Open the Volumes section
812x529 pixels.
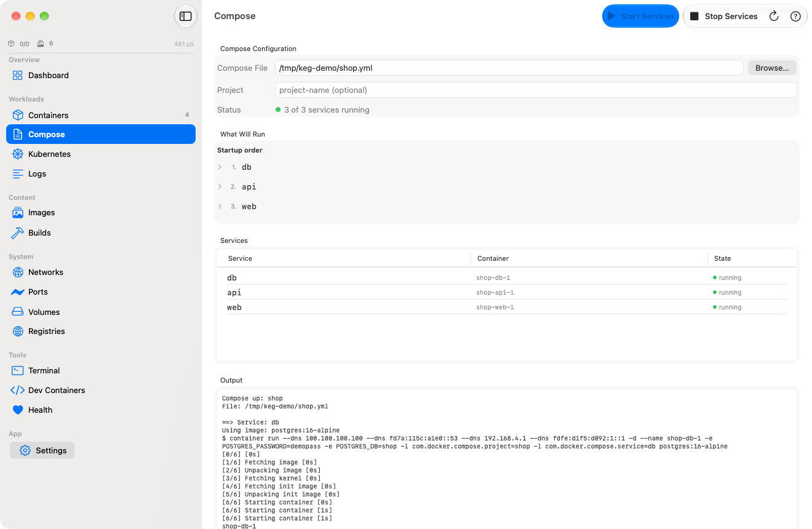pyautogui.click(x=101, y=312)
